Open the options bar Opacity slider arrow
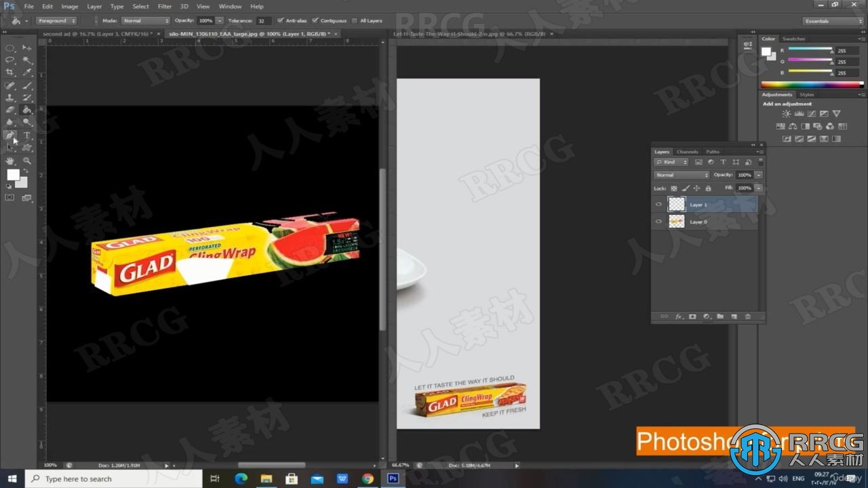This screenshot has height=488, width=868. click(x=220, y=20)
